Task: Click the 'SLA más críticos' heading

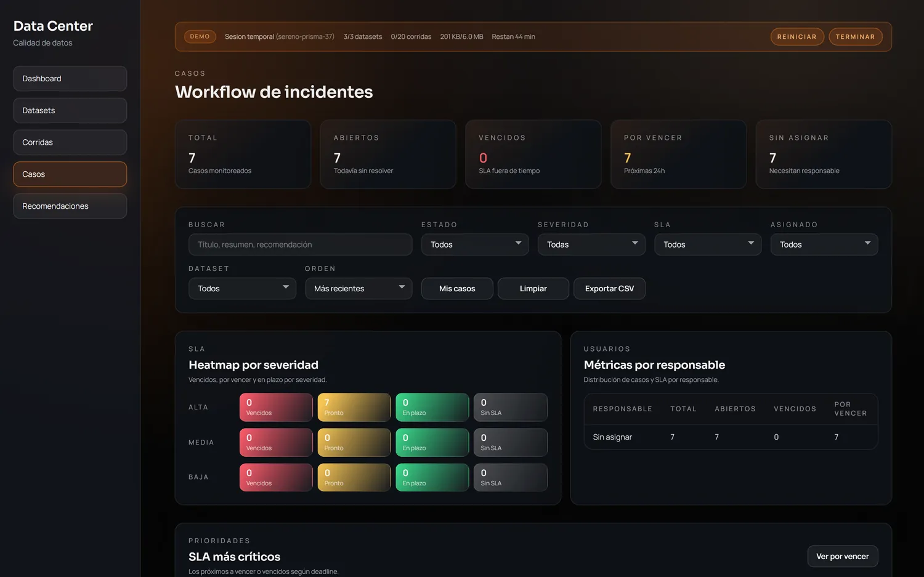Action: (234, 557)
